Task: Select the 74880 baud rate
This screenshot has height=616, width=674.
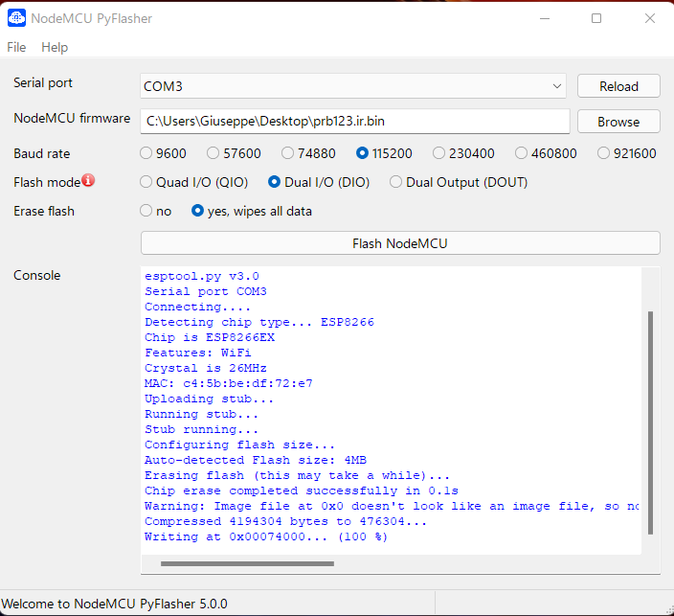Action: tap(308, 153)
